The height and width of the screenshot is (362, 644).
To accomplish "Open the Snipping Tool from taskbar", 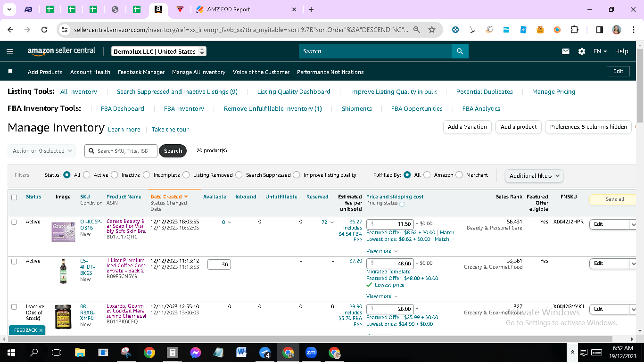I will (126, 353).
